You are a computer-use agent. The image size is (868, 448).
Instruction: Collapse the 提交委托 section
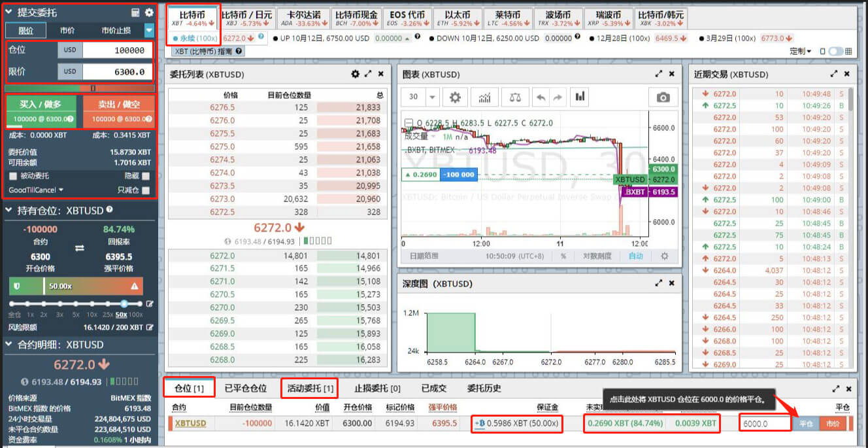click(x=9, y=12)
